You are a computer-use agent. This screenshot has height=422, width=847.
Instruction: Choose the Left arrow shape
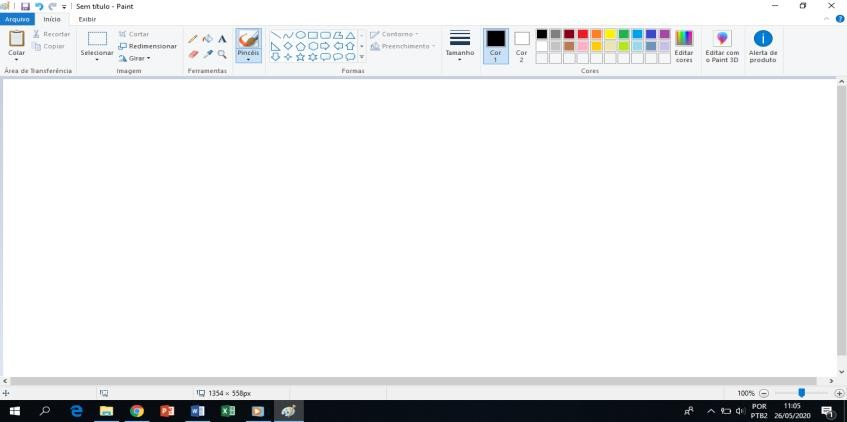tap(338, 46)
